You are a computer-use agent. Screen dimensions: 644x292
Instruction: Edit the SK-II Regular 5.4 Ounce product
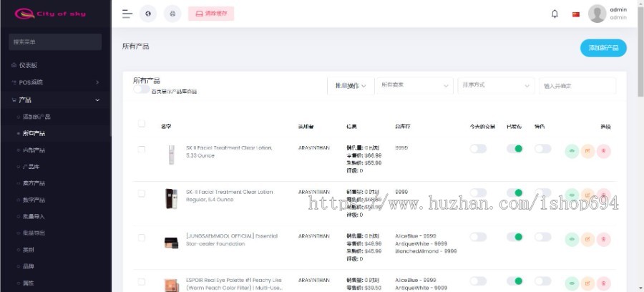(587, 195)
